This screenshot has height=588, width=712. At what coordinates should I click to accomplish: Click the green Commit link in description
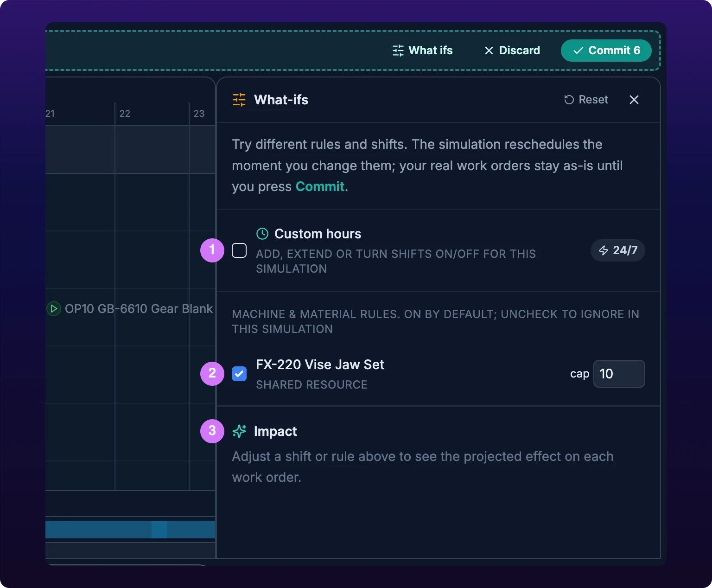320,186
